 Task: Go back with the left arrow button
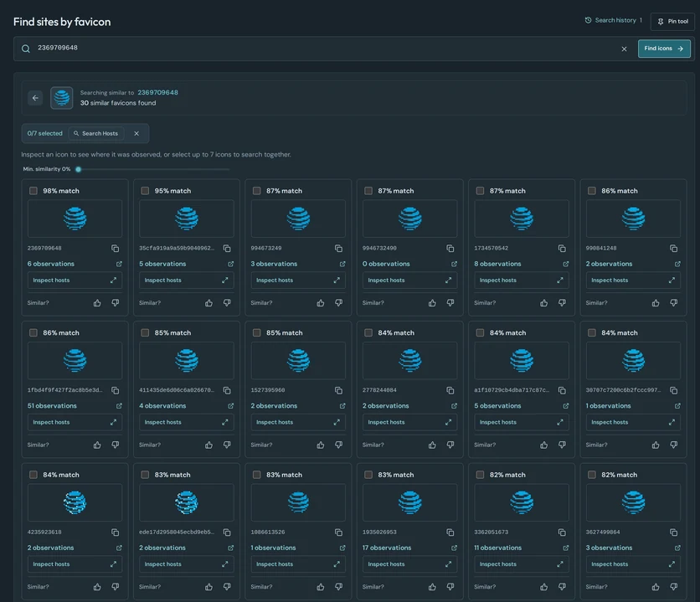point(35,98)
